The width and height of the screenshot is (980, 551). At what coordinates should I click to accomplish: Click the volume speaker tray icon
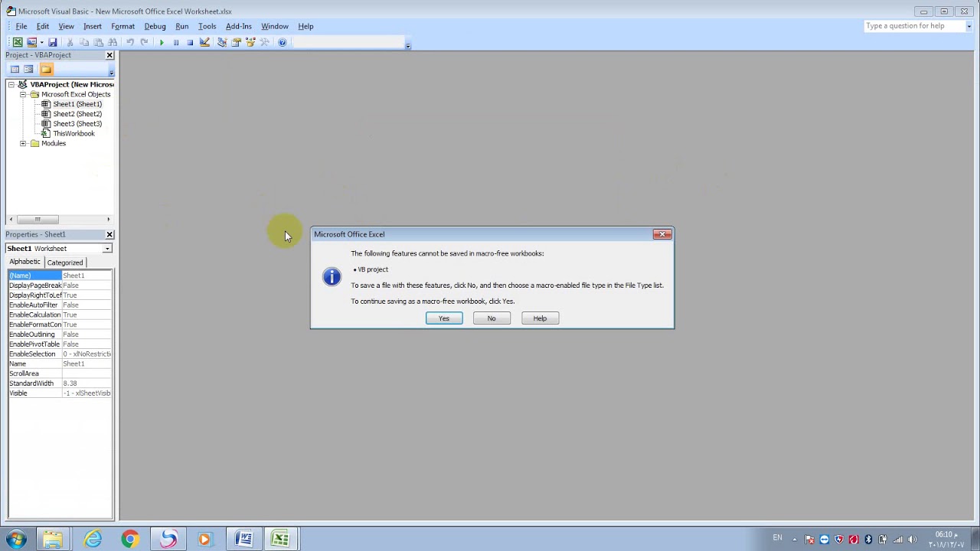pyautogui.click(x=913, y=540)
